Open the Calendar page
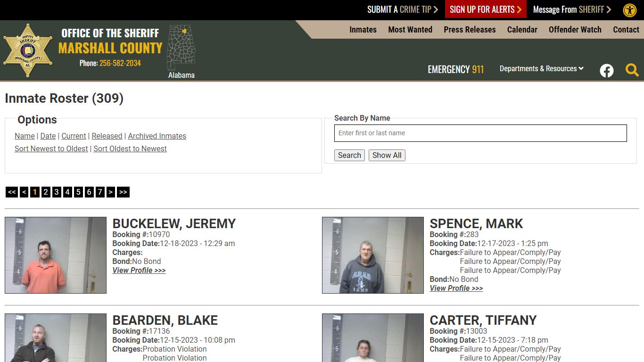The image size is (644, 362). coord(522,29)
